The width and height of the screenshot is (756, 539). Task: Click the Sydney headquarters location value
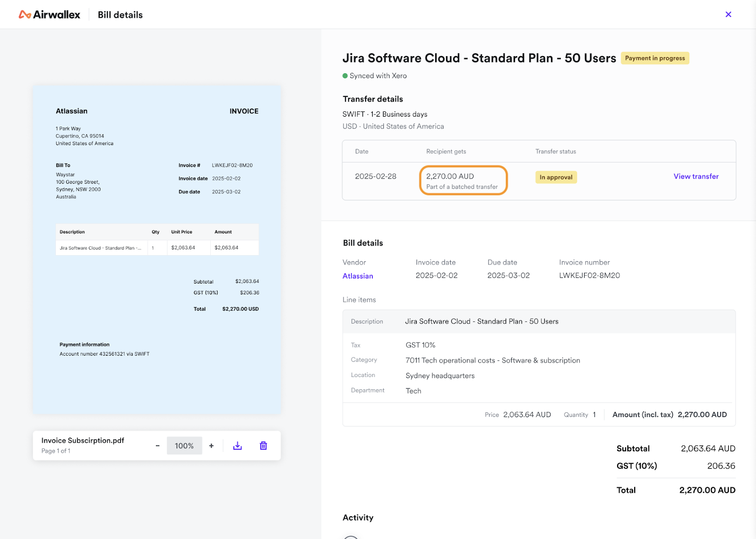(x=440, y=376)
